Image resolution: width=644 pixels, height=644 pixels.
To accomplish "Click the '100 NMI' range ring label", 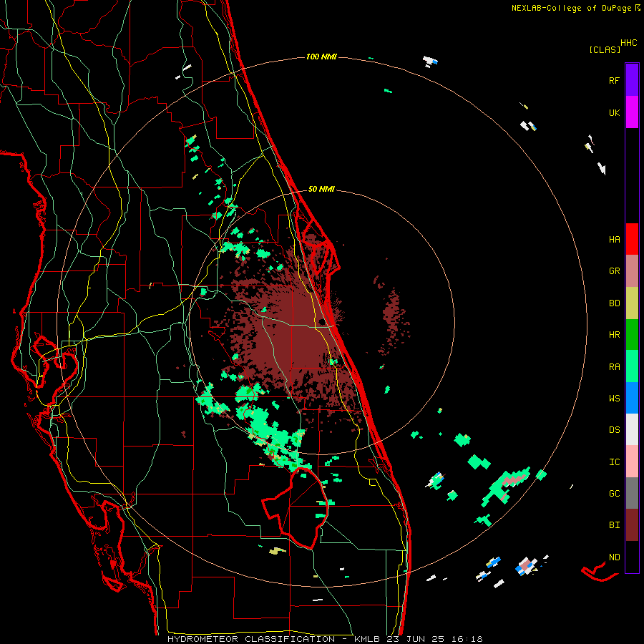I will (x=321, y=57).
